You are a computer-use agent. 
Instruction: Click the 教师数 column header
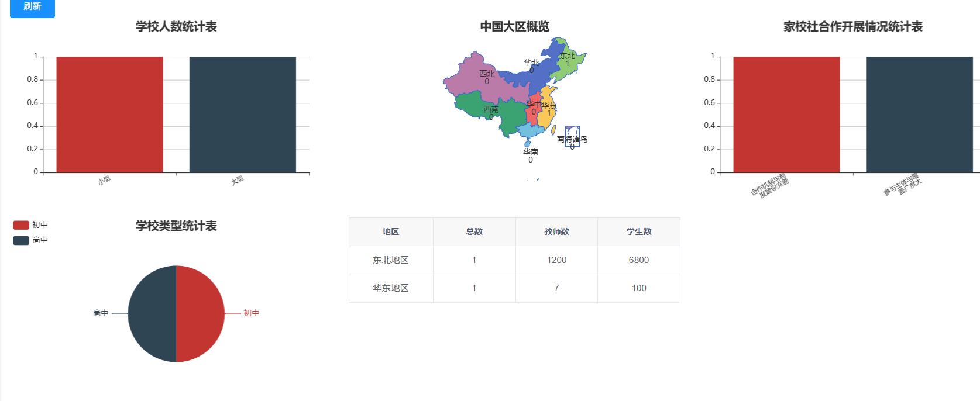tap(556, 232)
